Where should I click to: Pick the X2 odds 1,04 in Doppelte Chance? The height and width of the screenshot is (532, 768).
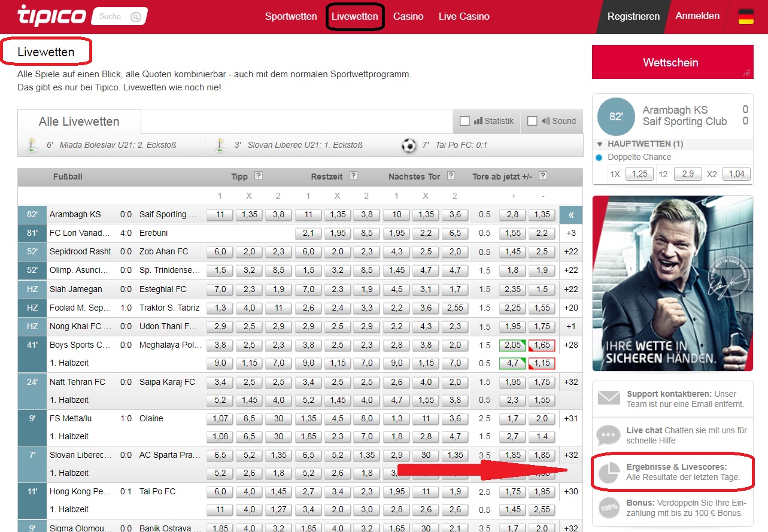click(736, 174)
